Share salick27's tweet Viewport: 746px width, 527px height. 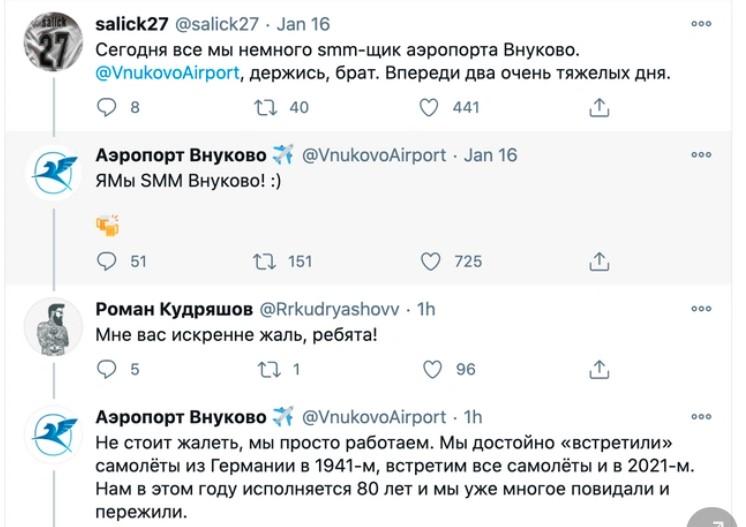click(599, 107)
